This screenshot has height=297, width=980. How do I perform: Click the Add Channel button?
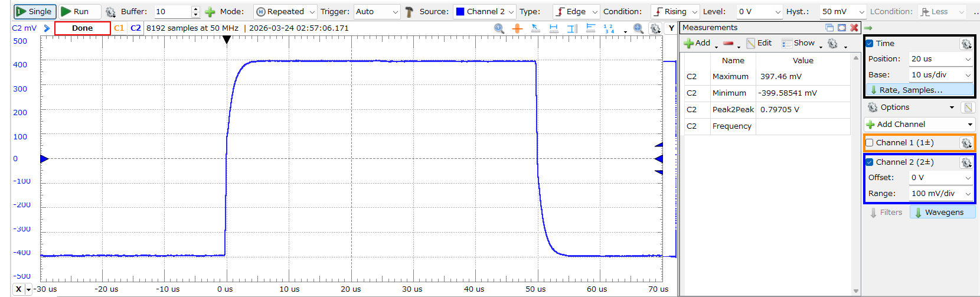(x=919, y=124)
